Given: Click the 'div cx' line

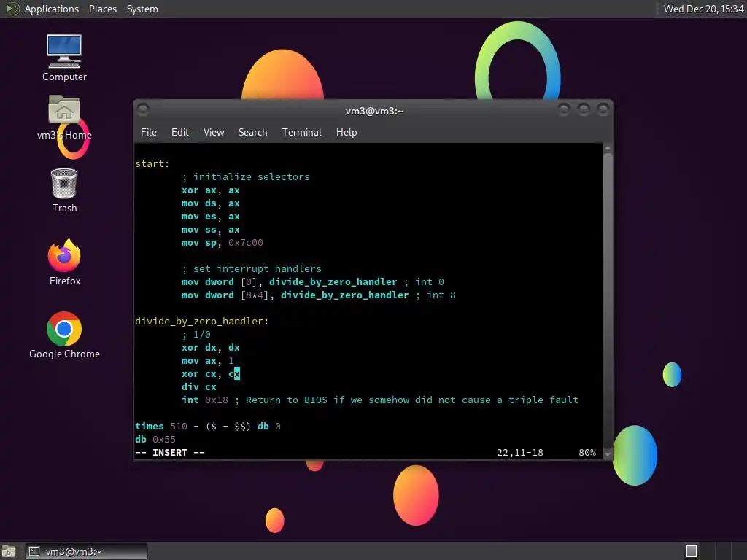Looking at the screenshot, I should pyautogui.click(x=198, y=386).
